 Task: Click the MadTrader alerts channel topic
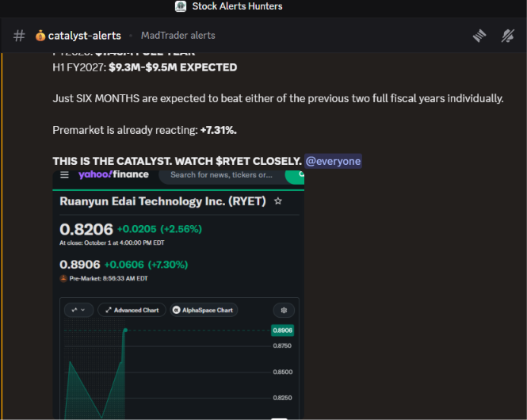(x=178, y=36)
